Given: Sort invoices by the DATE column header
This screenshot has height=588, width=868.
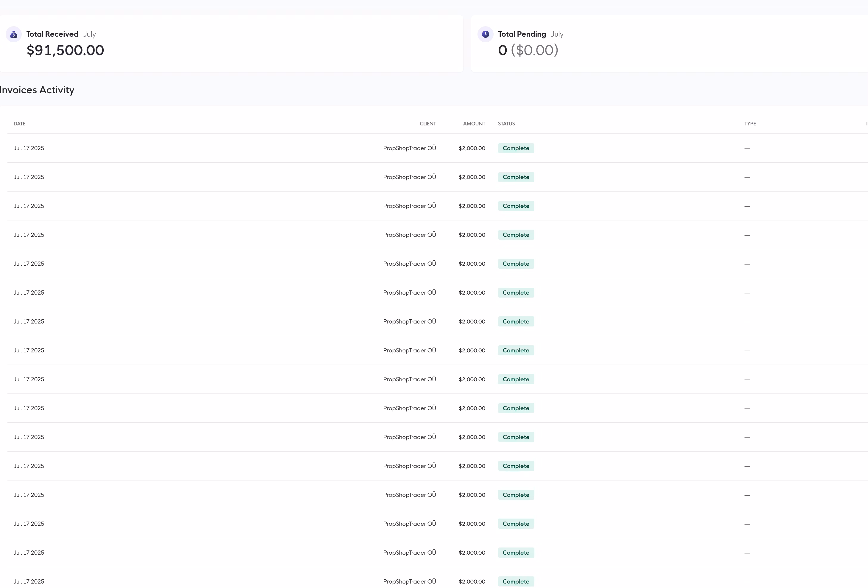Looking at the screenshot, I should click(19, 124).
